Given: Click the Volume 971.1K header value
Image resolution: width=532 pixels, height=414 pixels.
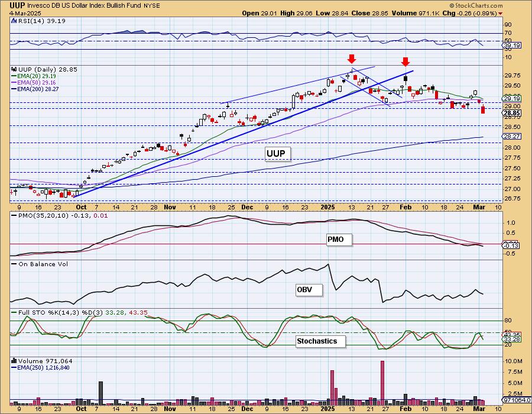Looking at the screenshot, I should pyautogui.click(x=416, y=13).
